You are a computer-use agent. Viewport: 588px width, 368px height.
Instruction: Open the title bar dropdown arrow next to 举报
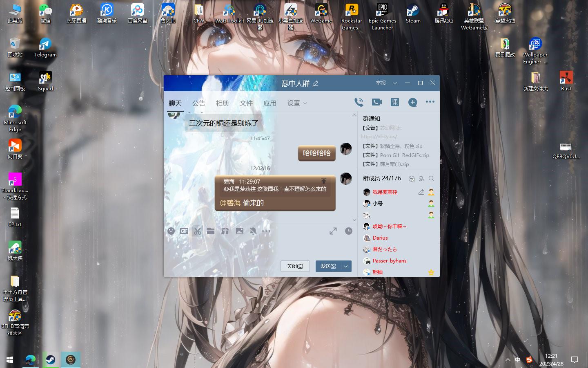pos(394,83)
